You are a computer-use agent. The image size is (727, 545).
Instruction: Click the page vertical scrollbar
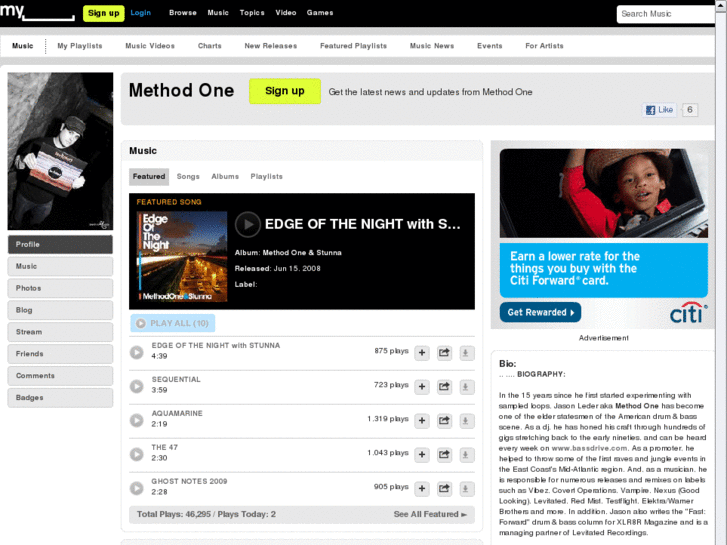(721, 272)
